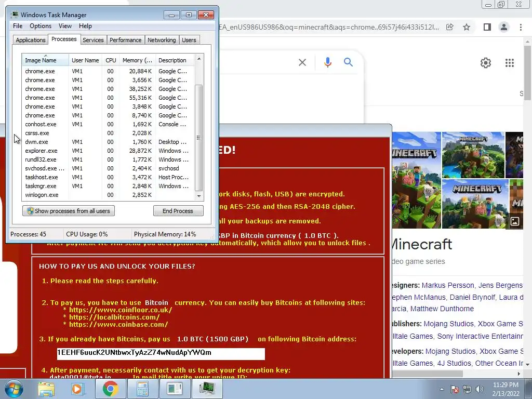Open Chrome three-dot menu
Viewport: 532px width, 399px height.
pyautogui.click(x=521, y=27)
